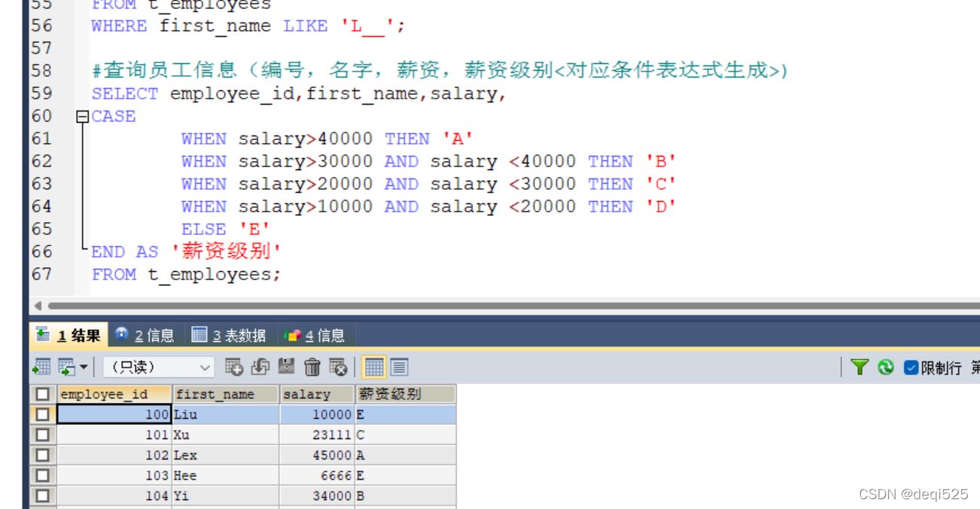
Task: Click the export result set icon
Action: (41, 367)
